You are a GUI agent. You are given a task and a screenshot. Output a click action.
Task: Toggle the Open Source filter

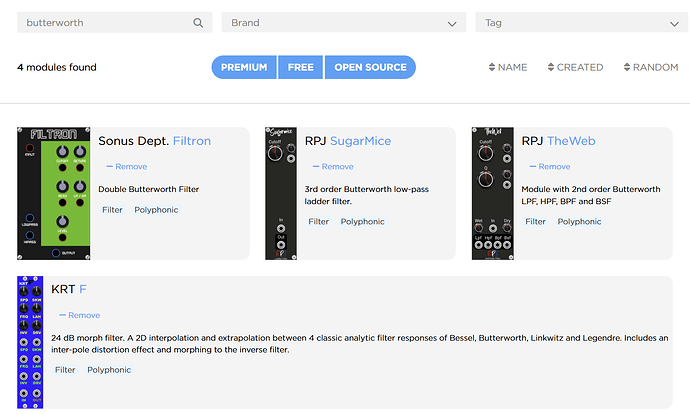tap(370, 67)
